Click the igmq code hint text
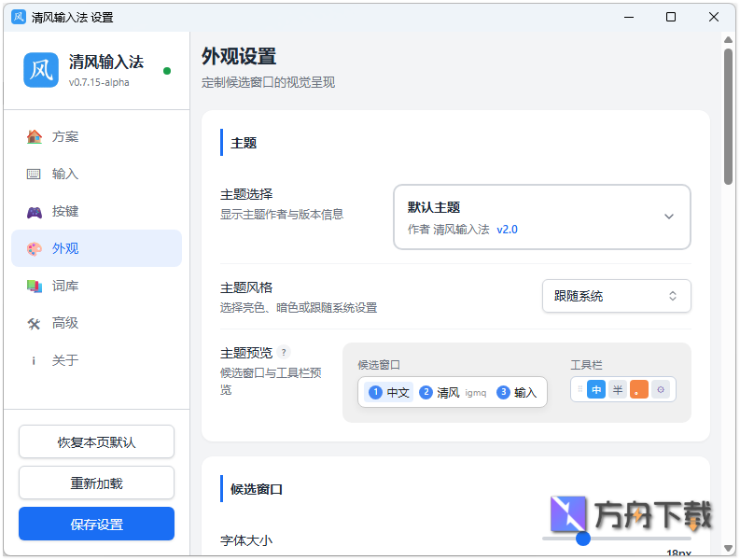This screenshot has height=560, width=740. pos(475,393)
